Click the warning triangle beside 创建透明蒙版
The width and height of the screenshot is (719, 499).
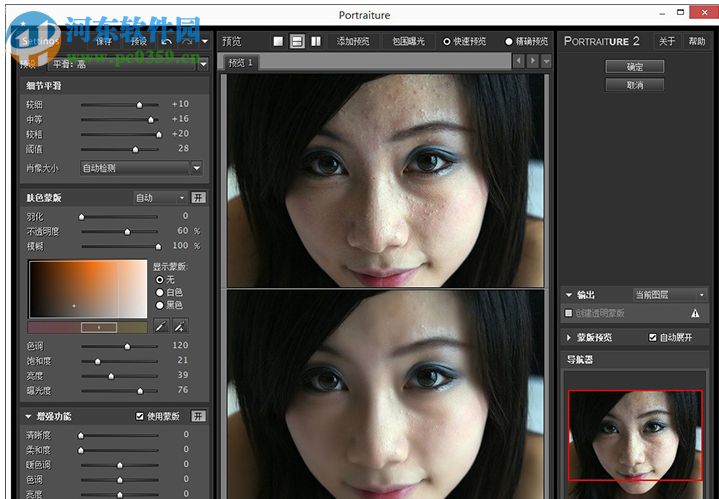click(x=695, y=313)
